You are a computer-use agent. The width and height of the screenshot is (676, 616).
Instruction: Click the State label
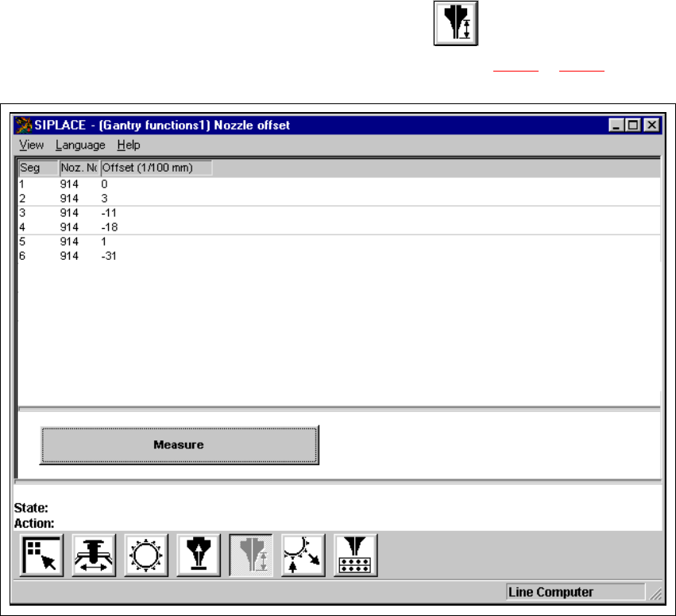[x=31, y=508]
